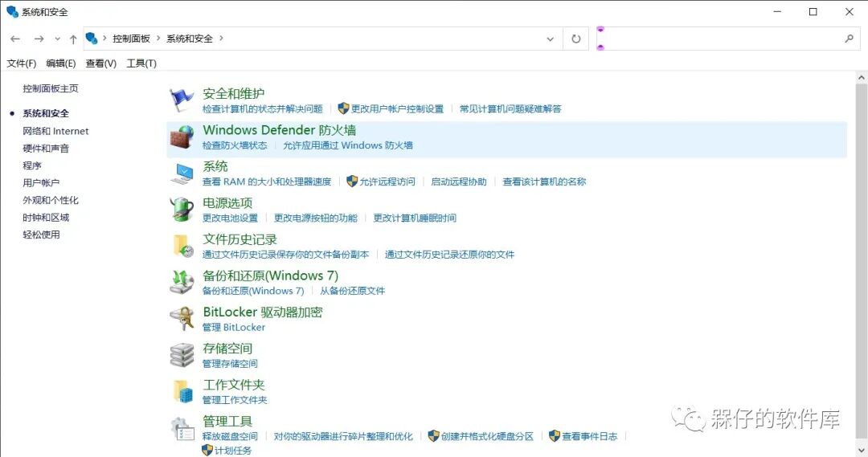Screen dimensions: 868x457
Task: Click 允许应用通过 Windows 防火墙 link
Action: (x=348, y=145)
